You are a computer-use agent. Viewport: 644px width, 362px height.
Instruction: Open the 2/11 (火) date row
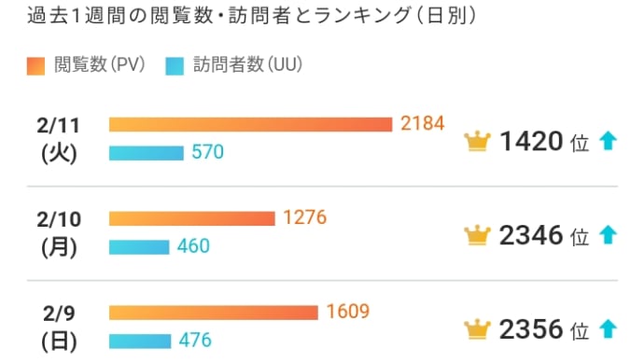(x=322, y=139)
